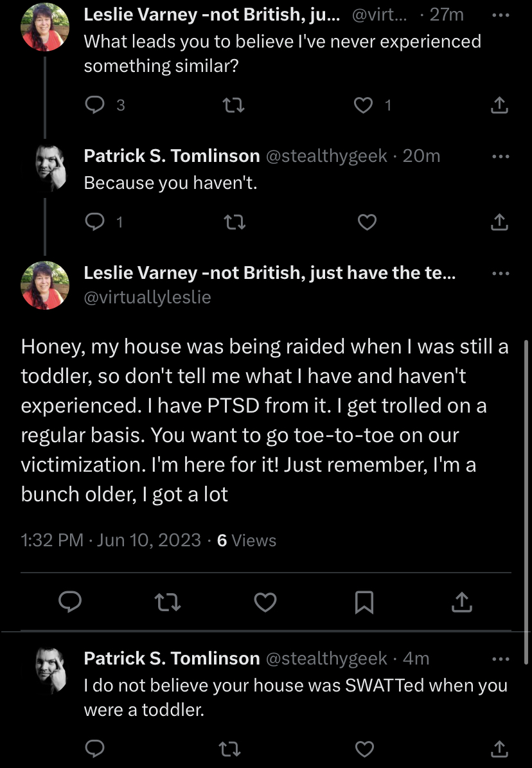The height and width of the screenshot is (768, 532).
Task: Retweet Leslie's 27m-old tweet
Action: (x=234, y=105)
